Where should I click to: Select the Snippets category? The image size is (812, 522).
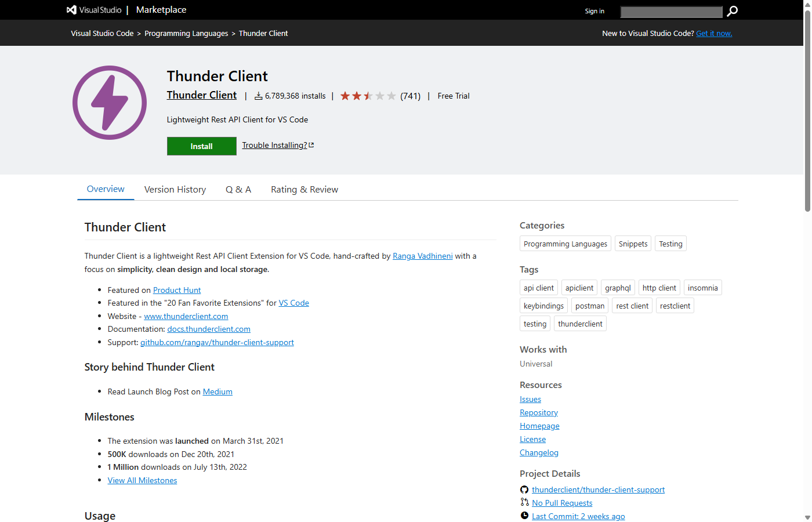(x=633, y=244)
